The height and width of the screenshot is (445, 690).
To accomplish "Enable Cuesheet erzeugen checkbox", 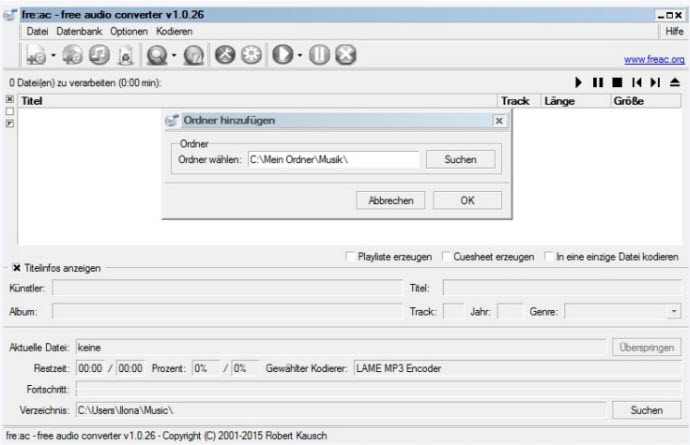I will 446,256.
